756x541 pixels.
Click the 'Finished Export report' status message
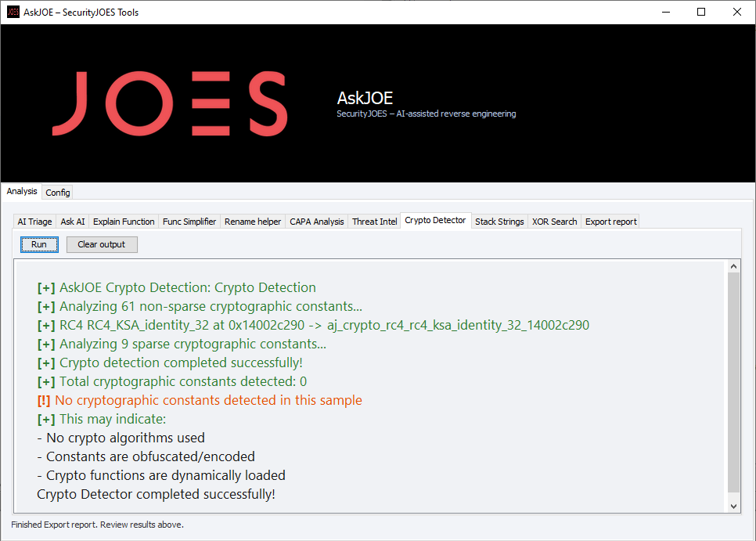97,525
